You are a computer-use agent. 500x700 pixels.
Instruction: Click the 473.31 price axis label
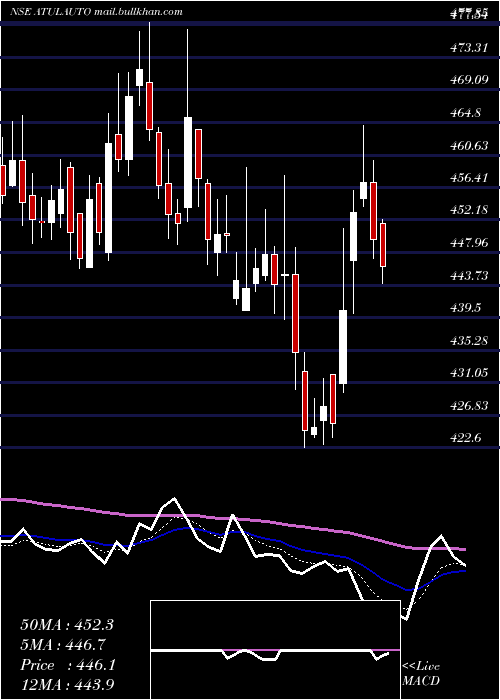[469, 47]
